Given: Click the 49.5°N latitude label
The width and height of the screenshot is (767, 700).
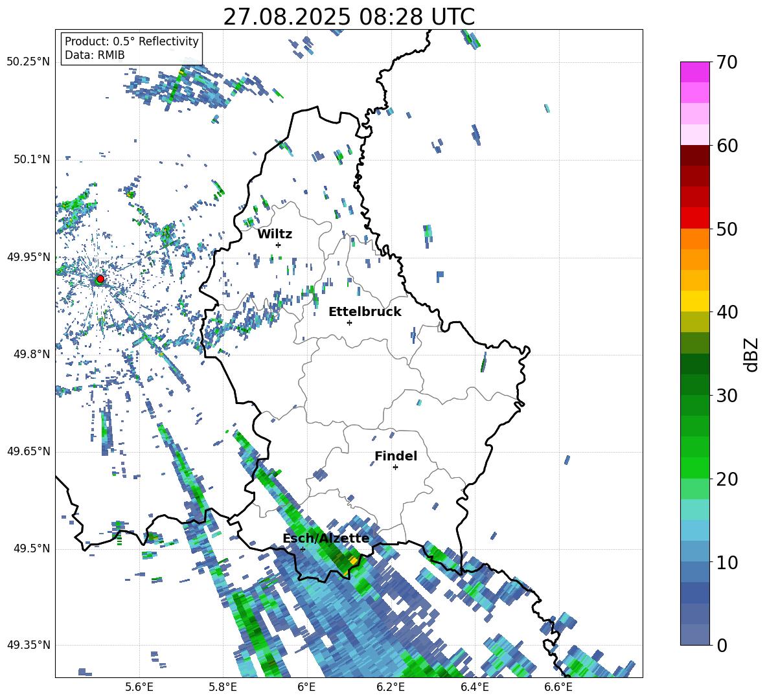Looking at the screenshot, I should click(32, 548).
